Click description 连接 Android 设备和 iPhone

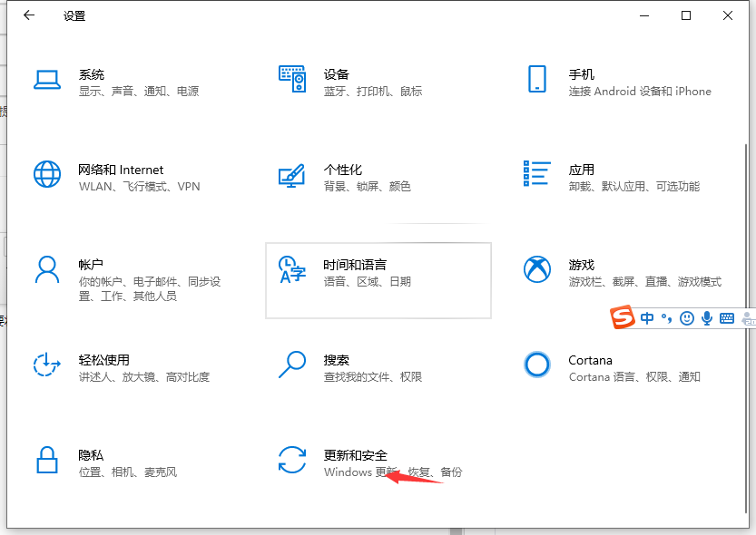point(640,91)
